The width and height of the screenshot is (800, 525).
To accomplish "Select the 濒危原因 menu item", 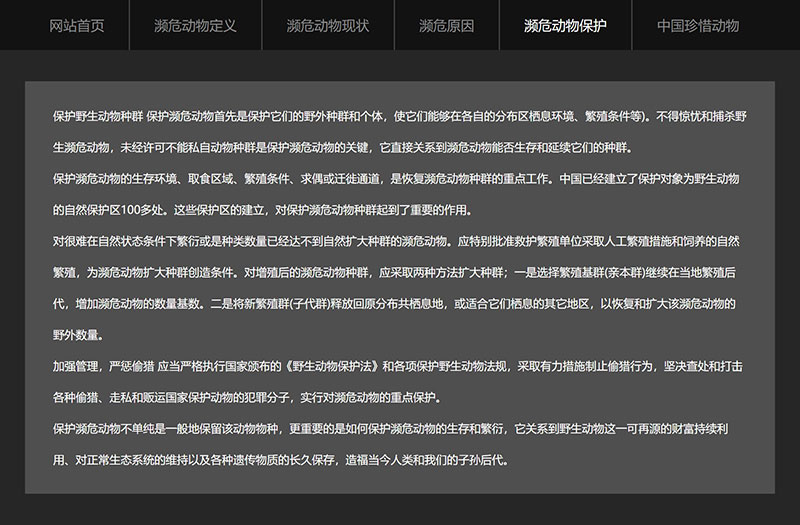I will 446,25.
